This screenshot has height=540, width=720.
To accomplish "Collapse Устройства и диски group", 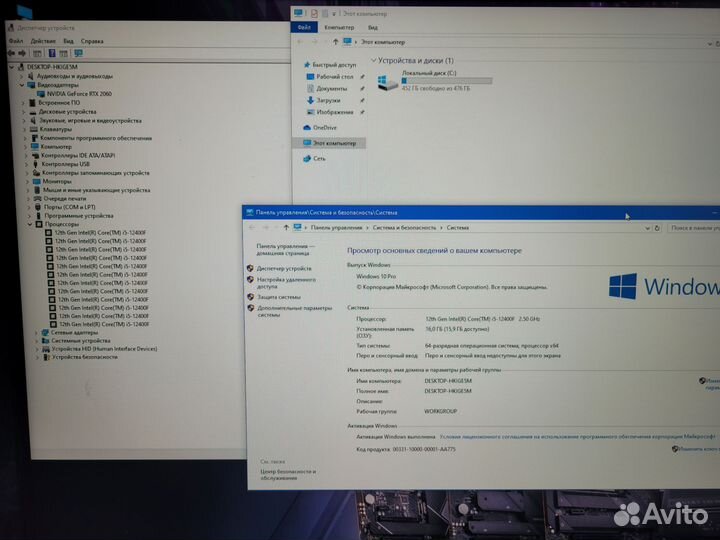I will coord(373,60).
